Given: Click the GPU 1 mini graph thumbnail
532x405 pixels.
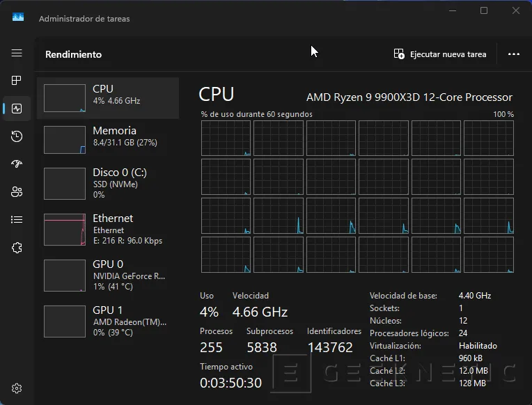Looking at the screenshot, I should pyautogui.click(x=65, y=321).
